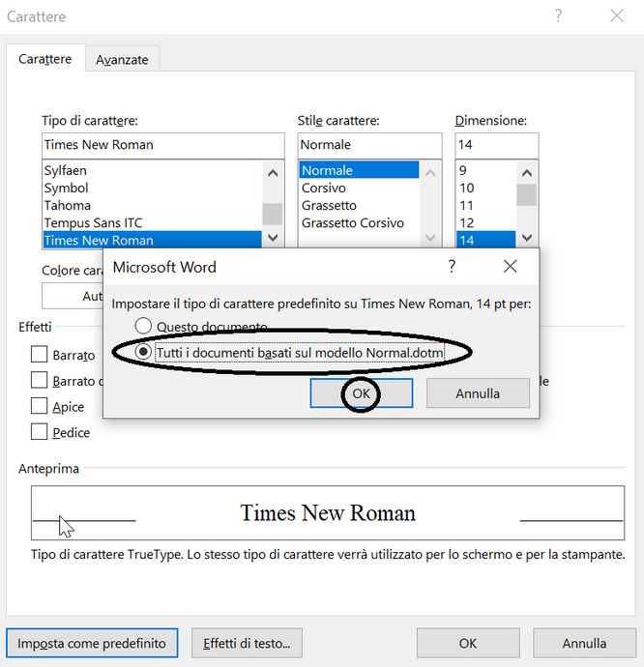This screenshot has height=667, width=644.
Task: Click the Stile carattere text field
Action: click(369, 145)
